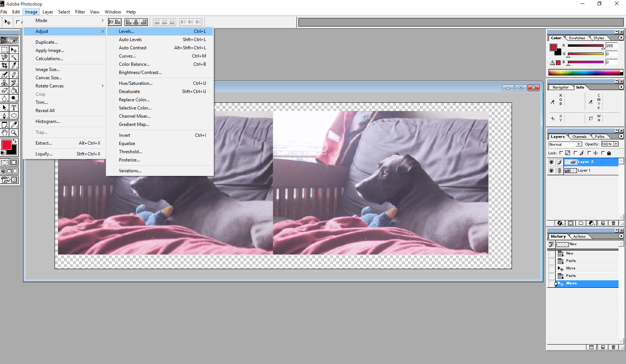Choose Curves from Adjust submenu
Screen dimensions: 626x364
(160, 56)
